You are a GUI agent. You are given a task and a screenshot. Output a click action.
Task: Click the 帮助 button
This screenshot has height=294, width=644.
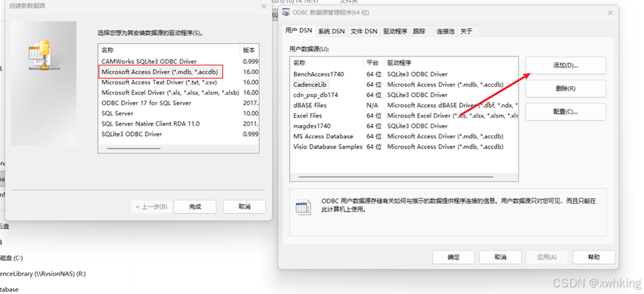click(594, 257)
